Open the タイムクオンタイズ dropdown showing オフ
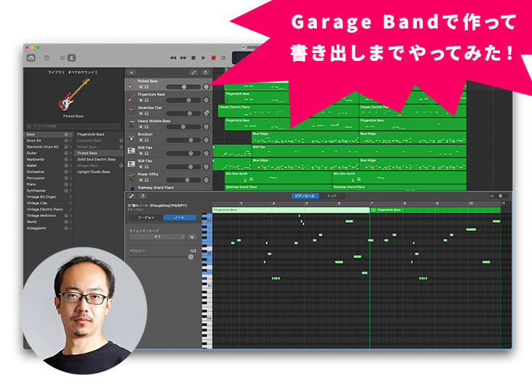The height and width of the screenshot is (392, 532). [157, 237]
